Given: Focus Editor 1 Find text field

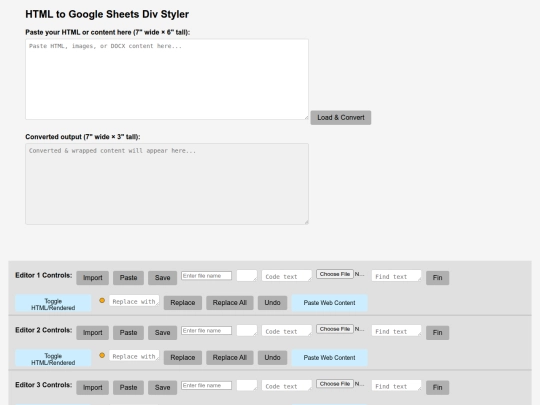Looking at the screenshot, I should click(x=396, y=276).
